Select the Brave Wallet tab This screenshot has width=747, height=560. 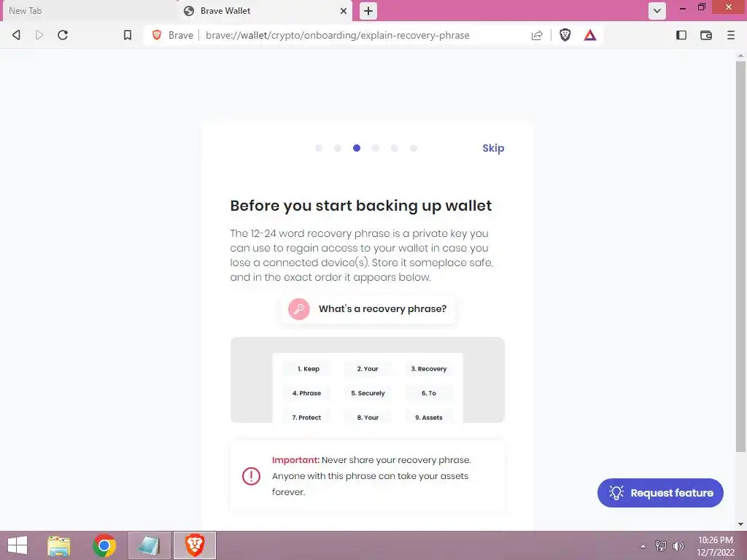click(264, 10)
